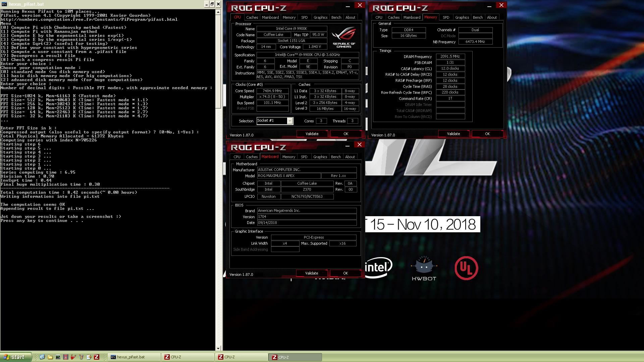Open SPD tab in CPU-Z CPU window
644x362 pixels.
coord(305,17)
